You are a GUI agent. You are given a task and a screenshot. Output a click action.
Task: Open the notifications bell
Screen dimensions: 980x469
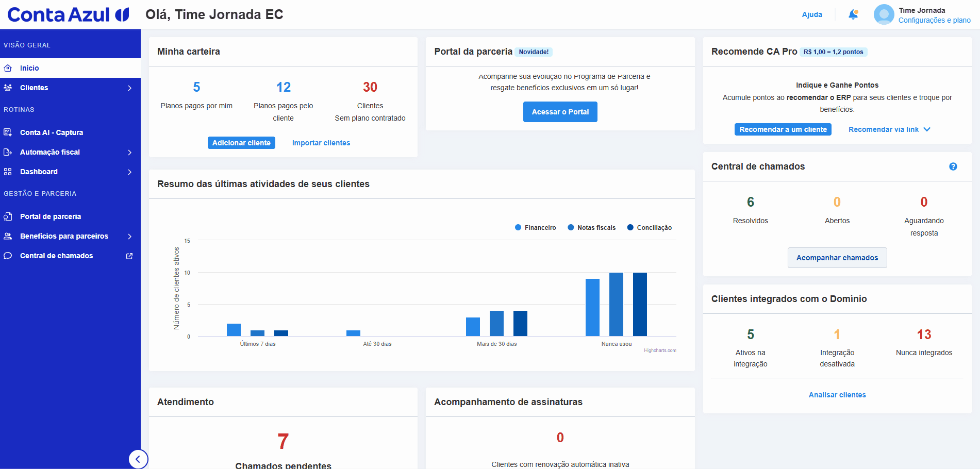853,14
